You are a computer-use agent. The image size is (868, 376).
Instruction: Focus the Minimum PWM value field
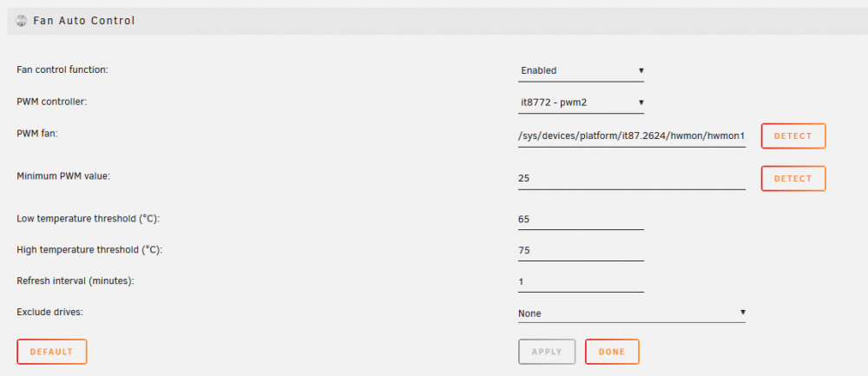pyautogui.click(x=632, y=179)
